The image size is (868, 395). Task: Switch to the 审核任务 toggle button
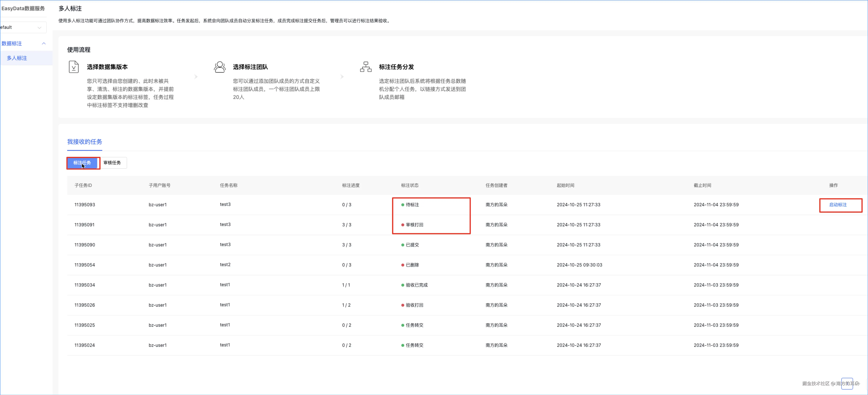(112, 163)
